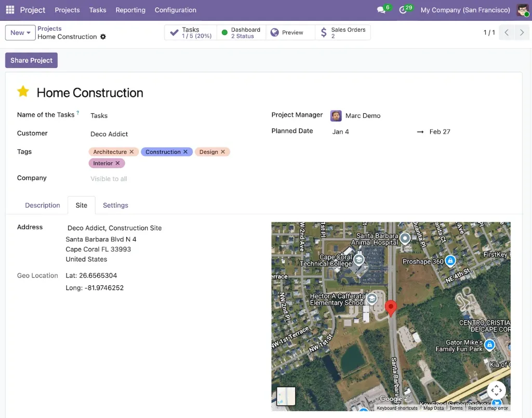Open the Reporting menu
The height and width of the screenshot is (418, 532).
pyautogui.click(x=130, y=10)
